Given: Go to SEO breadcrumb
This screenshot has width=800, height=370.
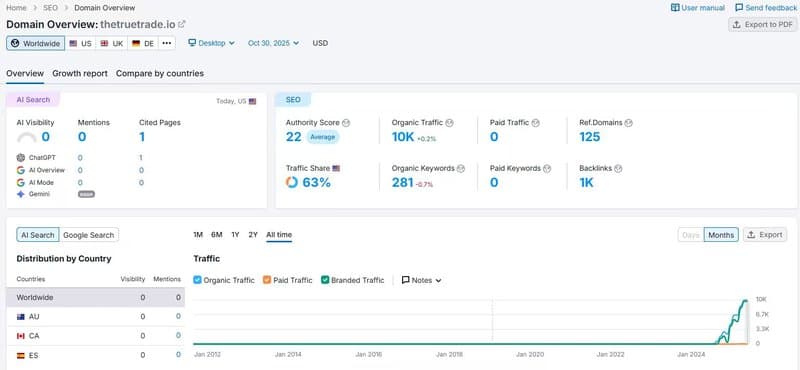Looking at the screenshot, I should [51, 8].
